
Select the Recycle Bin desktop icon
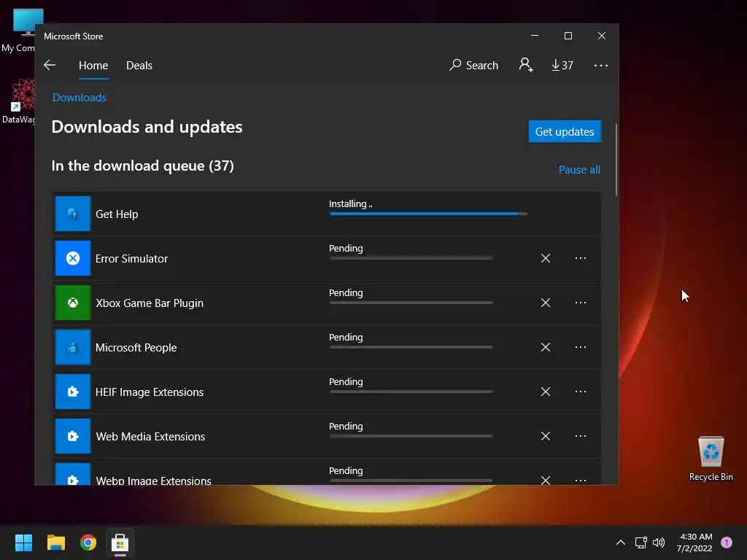711,459
